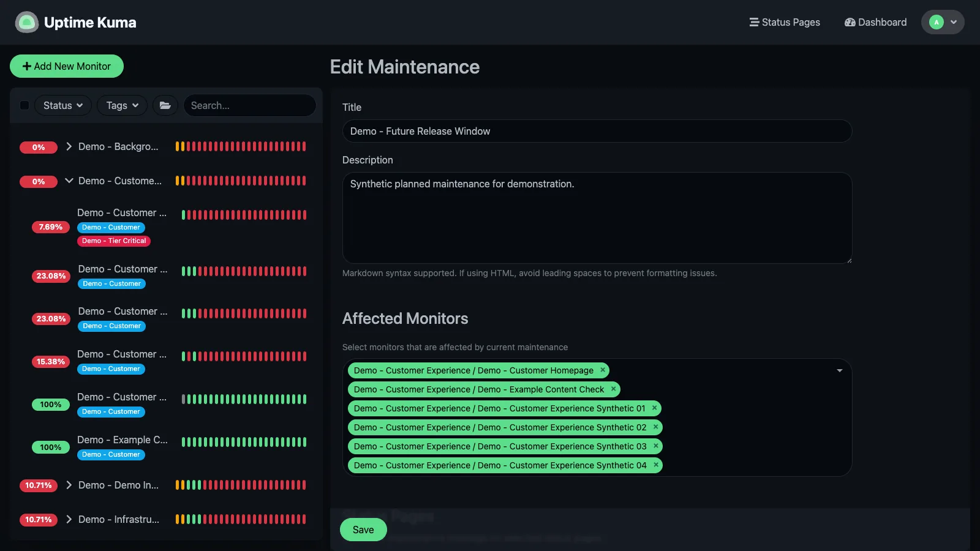Expand the Demo - Demo In... group
Viewport: 980px width, 551px height.
pyautogui.click(x=69, y=485)
